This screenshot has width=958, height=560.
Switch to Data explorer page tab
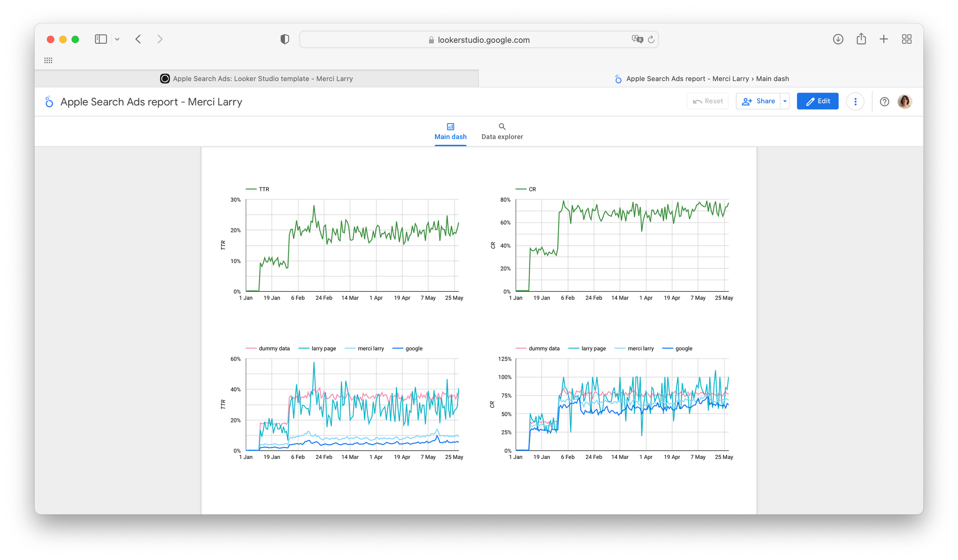pyautogui.click(x=502, y=131)
